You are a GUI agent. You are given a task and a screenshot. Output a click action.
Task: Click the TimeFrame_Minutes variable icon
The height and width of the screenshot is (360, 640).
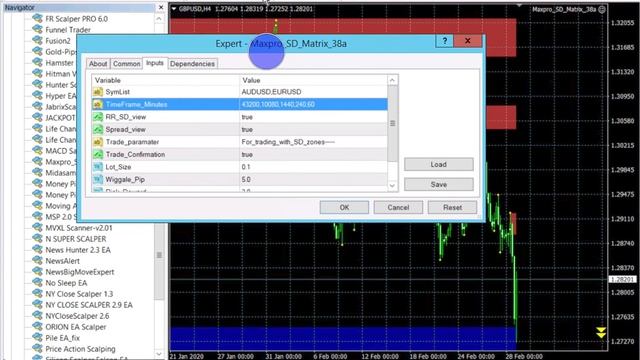tap(98, 104)
